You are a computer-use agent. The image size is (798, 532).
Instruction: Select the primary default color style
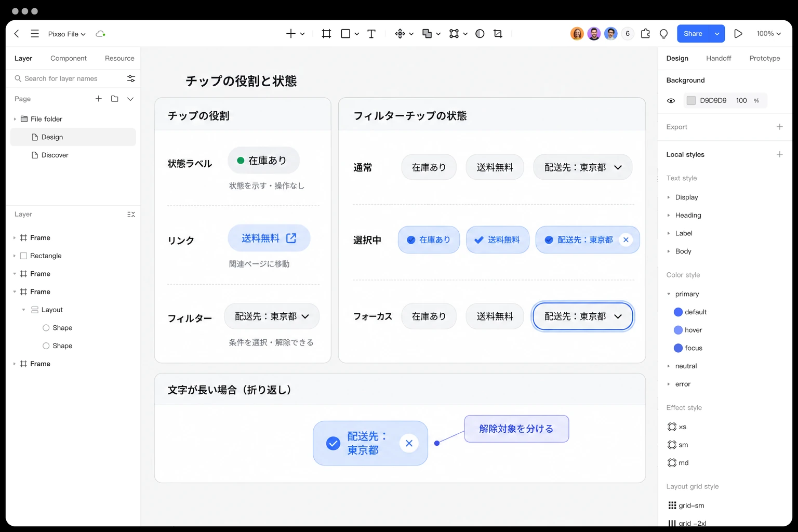pyautogui.click(x=690, y=312)
